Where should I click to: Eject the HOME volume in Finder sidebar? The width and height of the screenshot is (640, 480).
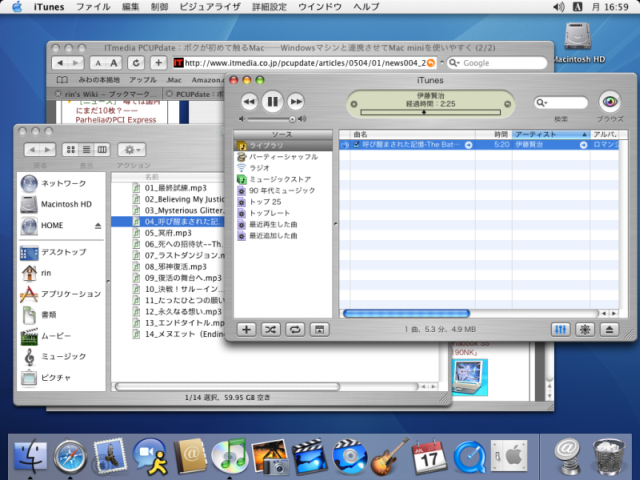click(98, 226)
